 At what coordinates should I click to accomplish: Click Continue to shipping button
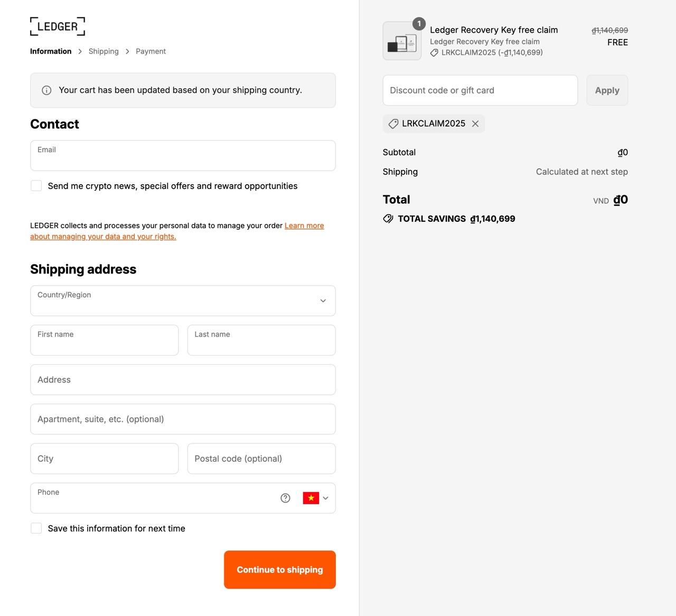point(280,570)
